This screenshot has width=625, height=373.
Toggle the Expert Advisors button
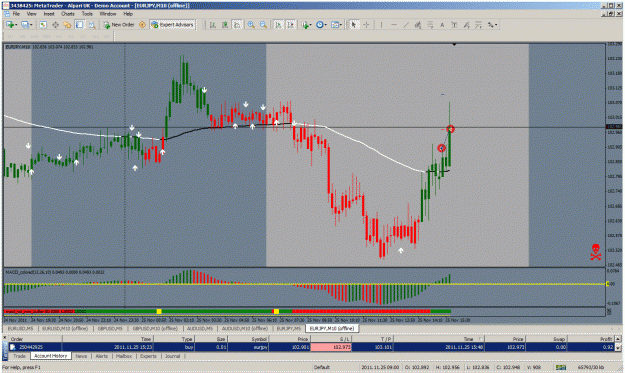pyautogui.click(x=173, y=25)
